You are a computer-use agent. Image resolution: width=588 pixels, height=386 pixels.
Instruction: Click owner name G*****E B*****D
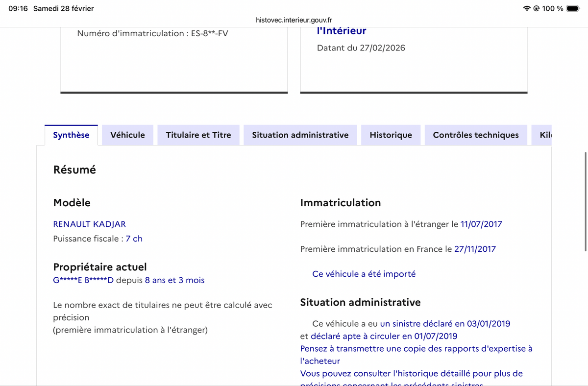83,280
